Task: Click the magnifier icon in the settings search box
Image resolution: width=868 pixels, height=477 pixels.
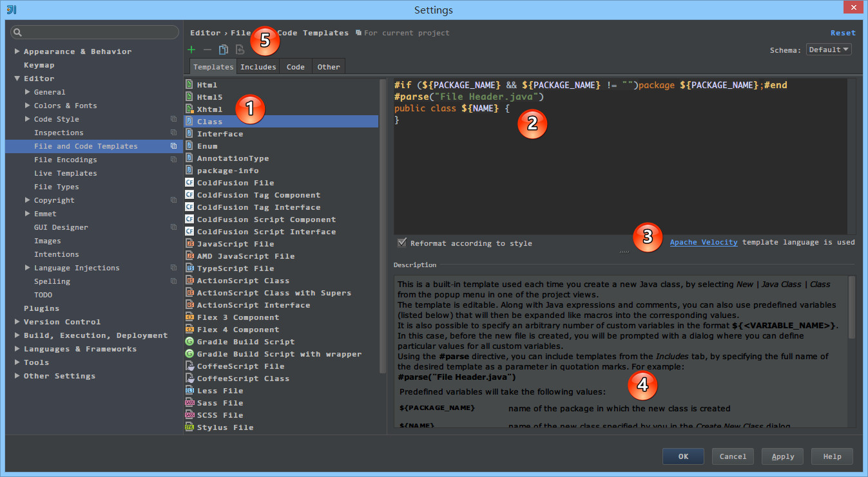Action: 17,32
